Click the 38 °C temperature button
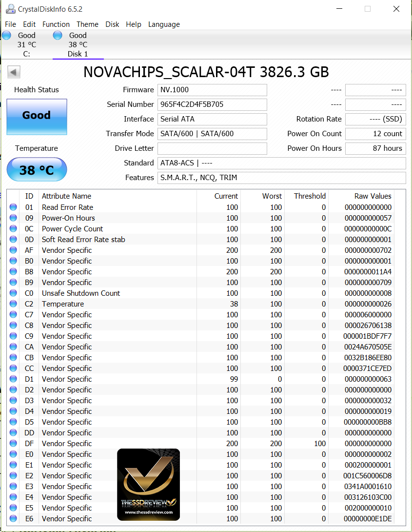This screenshot has width=412, height=532. pos(37,170)
